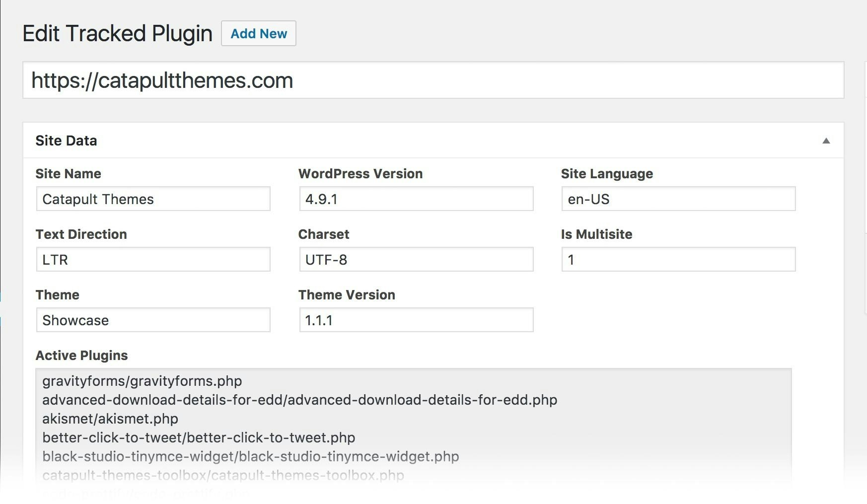Click the WordPress Version field 4.9.1

click(x=416, y=199)
